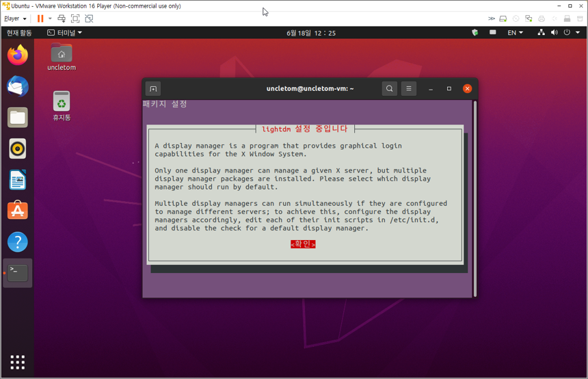Screen dimensions: 588x379
Task: Click the uncletom@uncletom-vm terminal title
Action: 310,88
